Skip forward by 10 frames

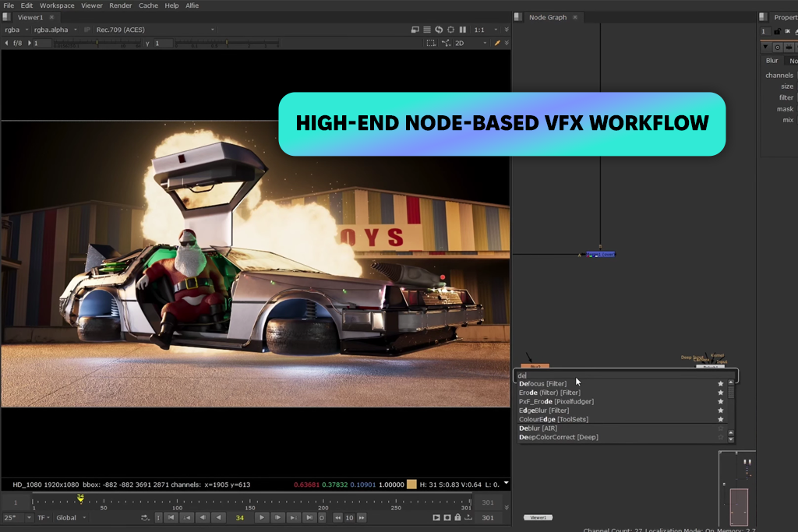(362, 518)
